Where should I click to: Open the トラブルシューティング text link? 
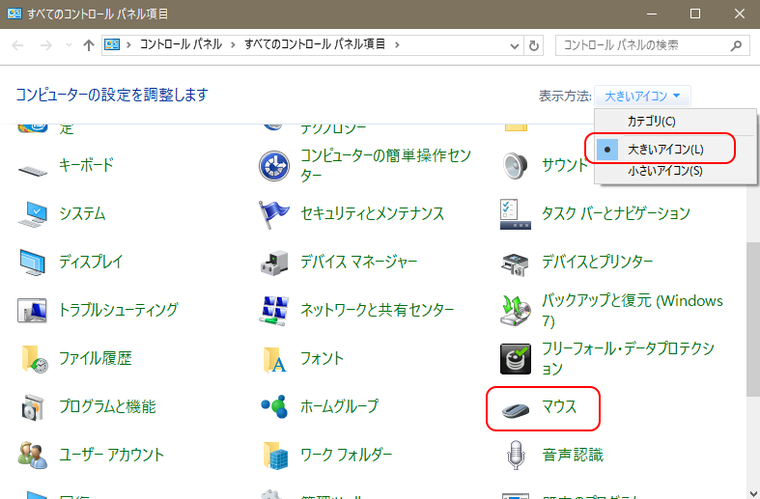tap(118, 310)
